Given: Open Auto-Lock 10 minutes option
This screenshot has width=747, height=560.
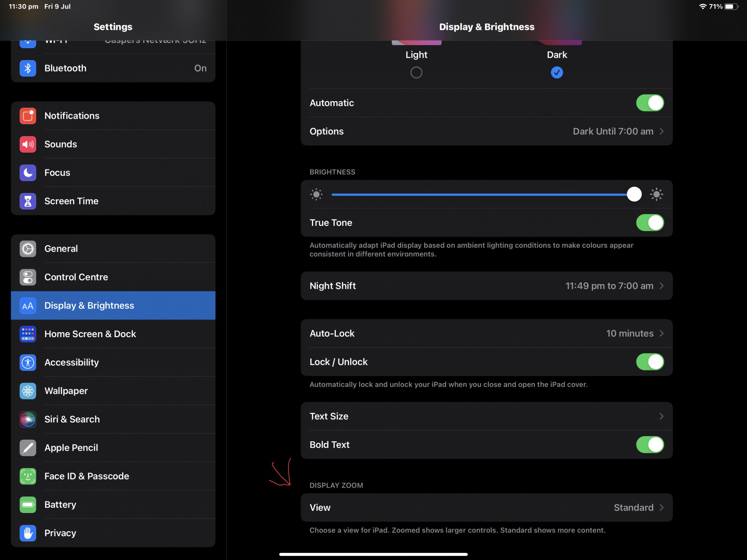Looking at the screenshot, I should [486, 333].
